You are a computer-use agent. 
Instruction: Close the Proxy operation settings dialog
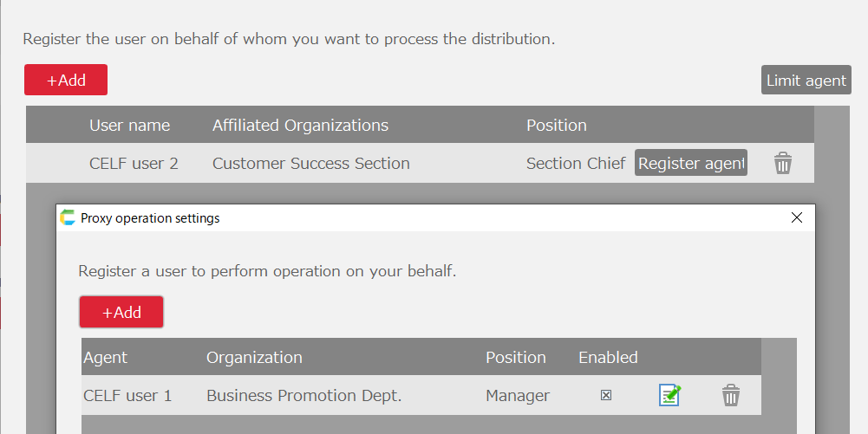(x=797, y=217)
